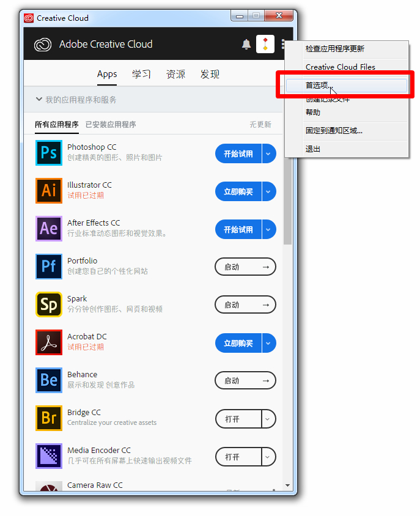This screenshot has height=516, width=420.
Task: Select the 所有应用程序 sub-tab
Action: pos(57,124)
